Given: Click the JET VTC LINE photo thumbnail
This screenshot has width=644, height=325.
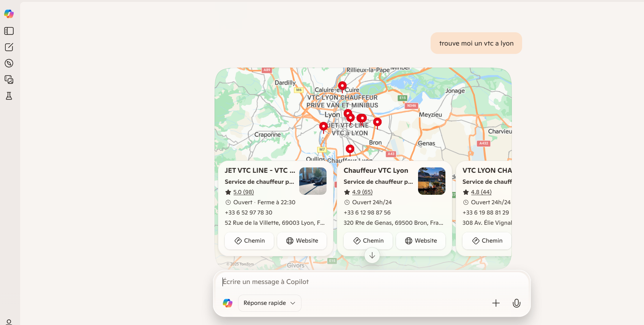Looking at the screenshot, I should click(313, 181).
